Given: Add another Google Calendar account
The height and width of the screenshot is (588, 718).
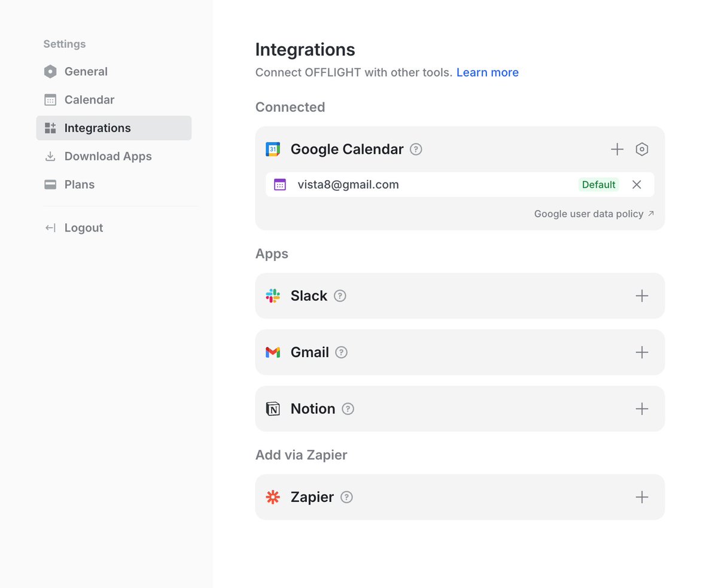Looking at the screenshot, I should 617,150.
